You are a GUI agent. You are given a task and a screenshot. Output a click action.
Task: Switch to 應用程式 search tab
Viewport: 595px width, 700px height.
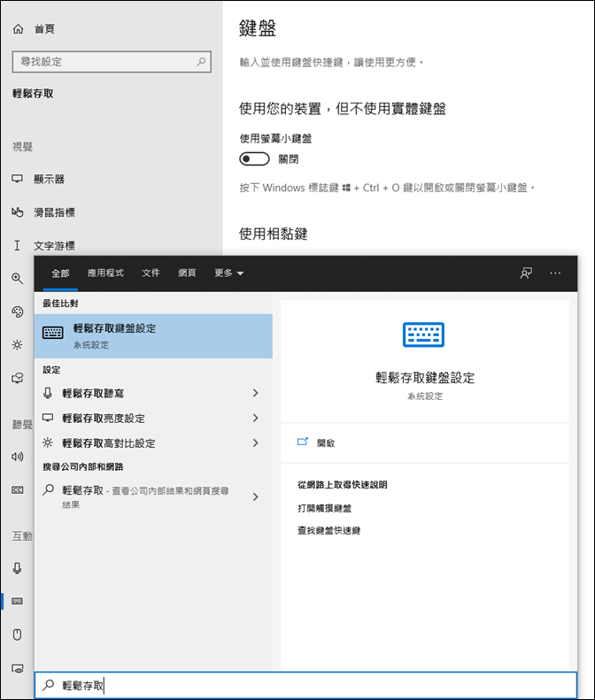(105, 273)
